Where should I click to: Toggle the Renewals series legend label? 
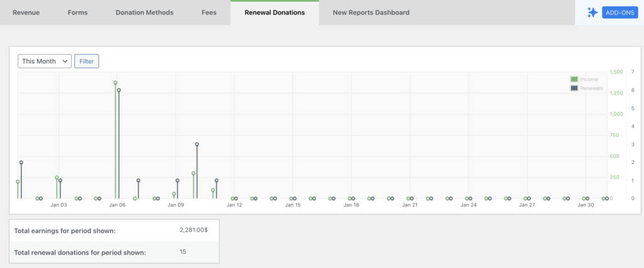click(x=591, y=88)
